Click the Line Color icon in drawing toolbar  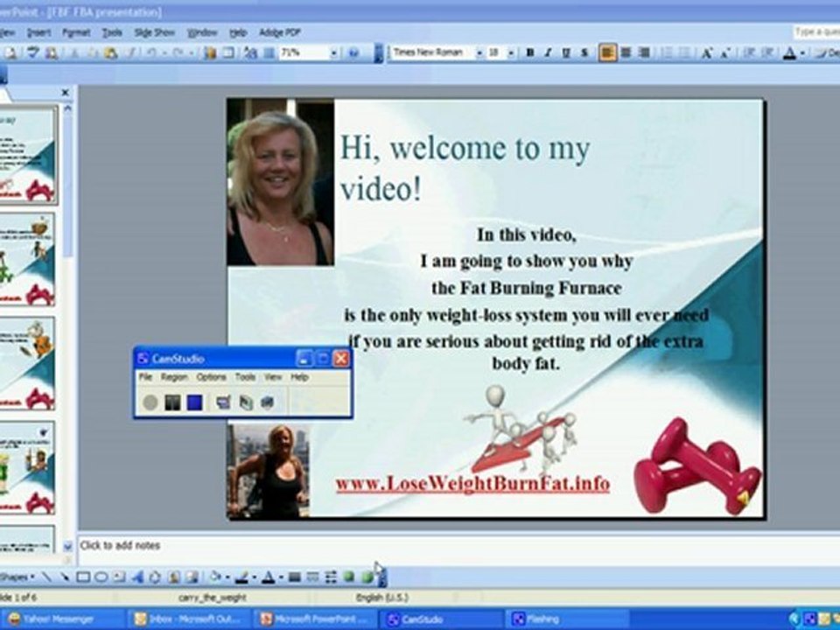click(241, 577)
